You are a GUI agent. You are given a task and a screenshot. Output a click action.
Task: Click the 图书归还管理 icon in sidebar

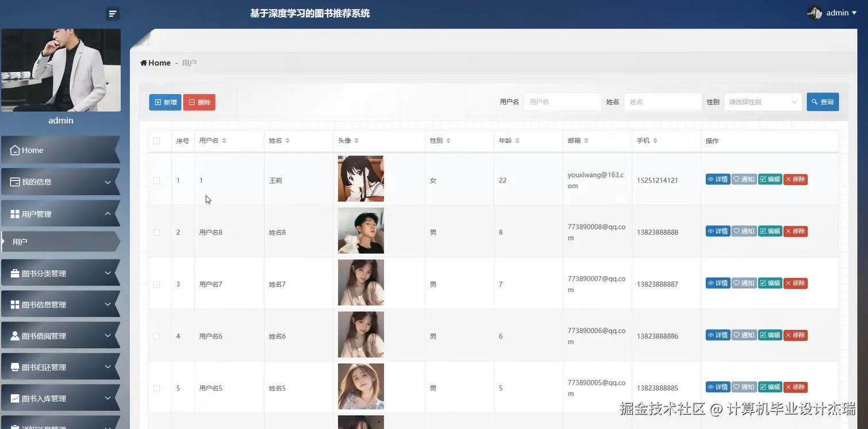pos(15,367)
